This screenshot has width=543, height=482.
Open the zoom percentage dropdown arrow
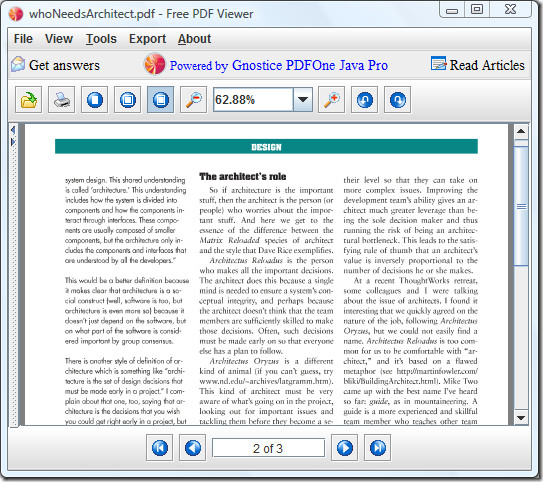303,100
